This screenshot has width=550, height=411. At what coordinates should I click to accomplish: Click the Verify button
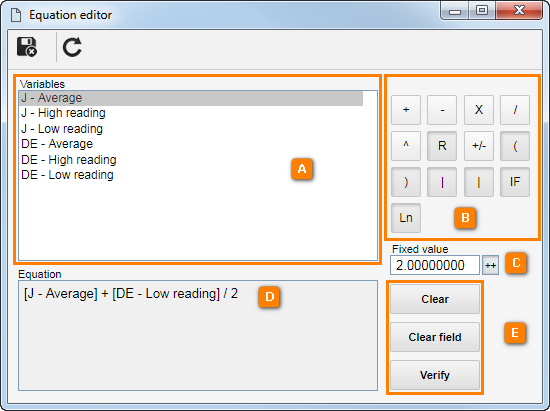tap(435, 375)
